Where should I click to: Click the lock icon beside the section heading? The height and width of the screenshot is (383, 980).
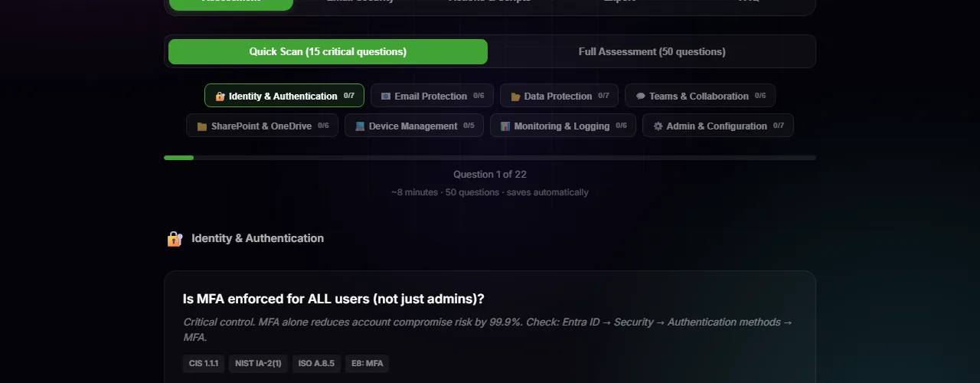point(175,239)
